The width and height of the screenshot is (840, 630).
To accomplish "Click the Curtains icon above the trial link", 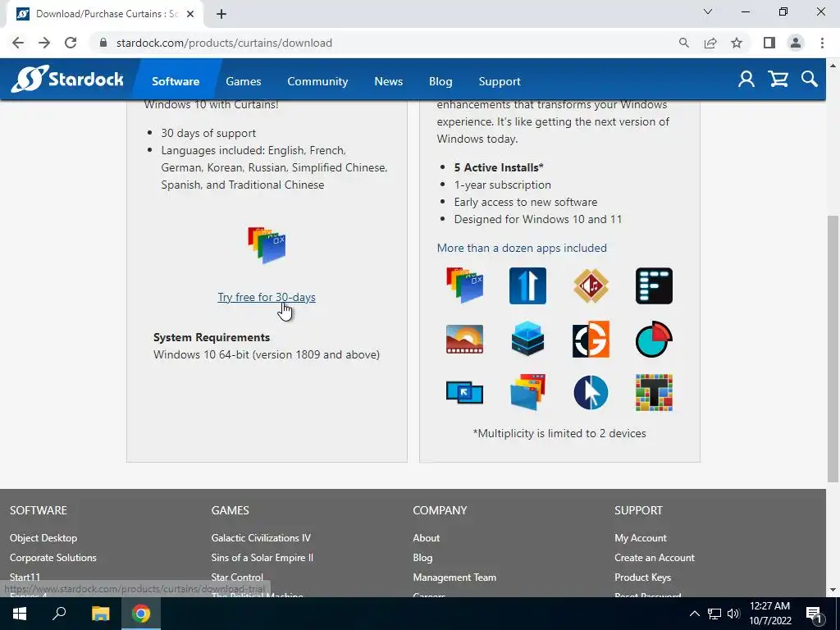I will 267,244.
